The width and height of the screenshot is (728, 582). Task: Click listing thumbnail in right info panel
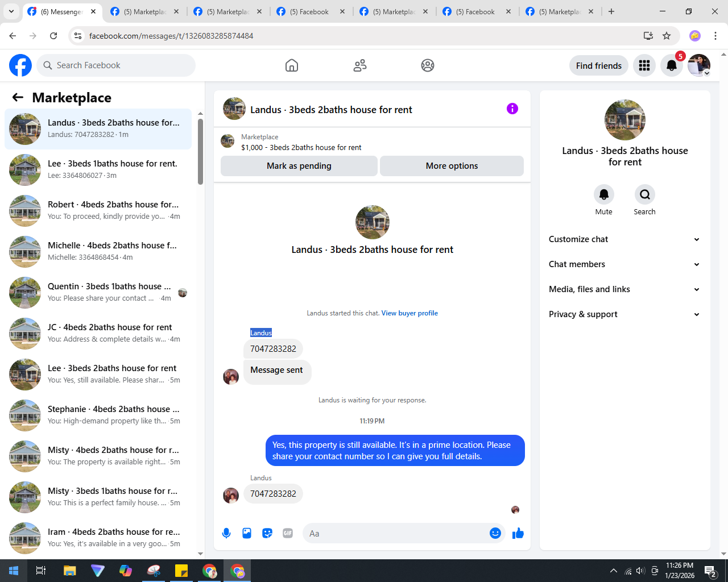click(x=625, y=120)
